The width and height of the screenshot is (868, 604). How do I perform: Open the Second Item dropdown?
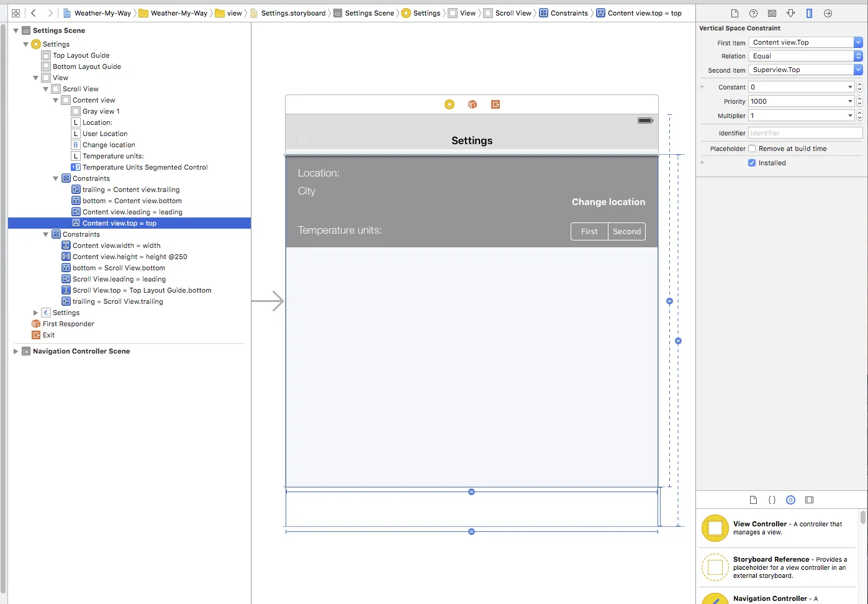click(x=805, y=70)
